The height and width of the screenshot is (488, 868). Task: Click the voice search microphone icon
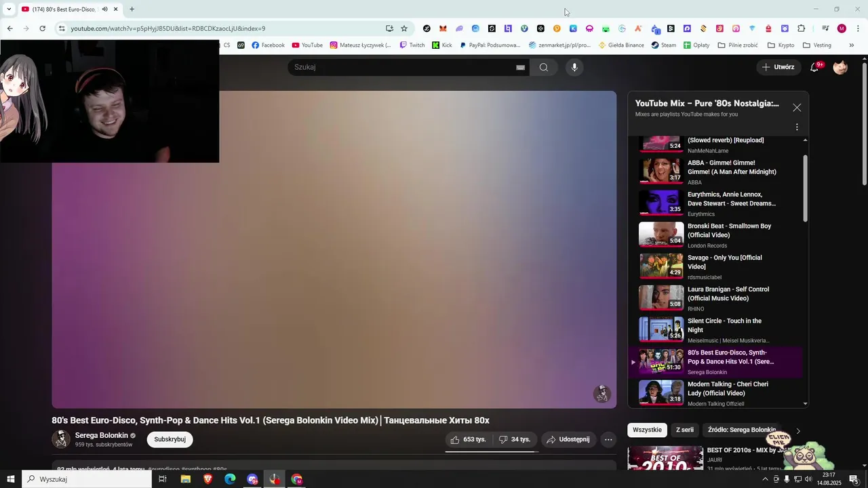coord(574,67)
